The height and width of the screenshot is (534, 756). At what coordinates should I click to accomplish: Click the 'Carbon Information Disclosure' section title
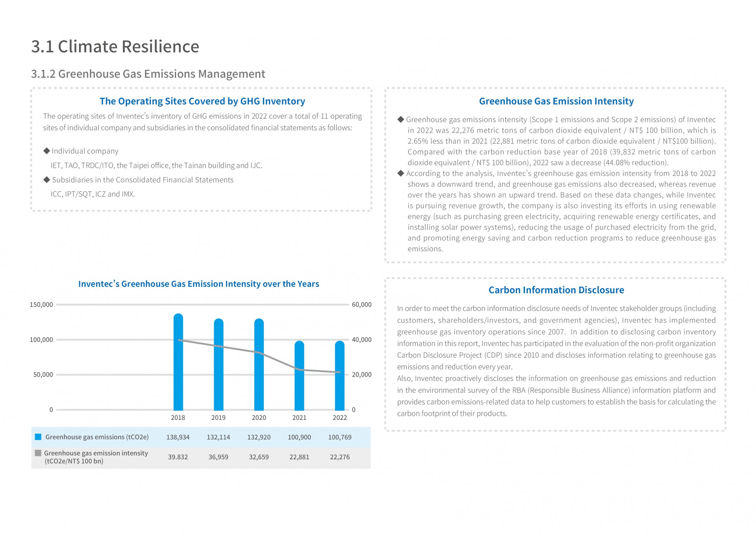[556, 290]
